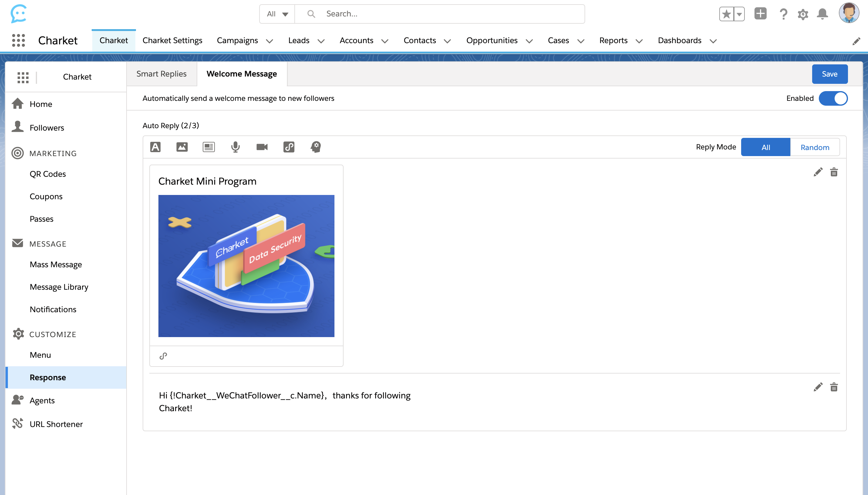Set Reply Mode to All

(765, 147)
